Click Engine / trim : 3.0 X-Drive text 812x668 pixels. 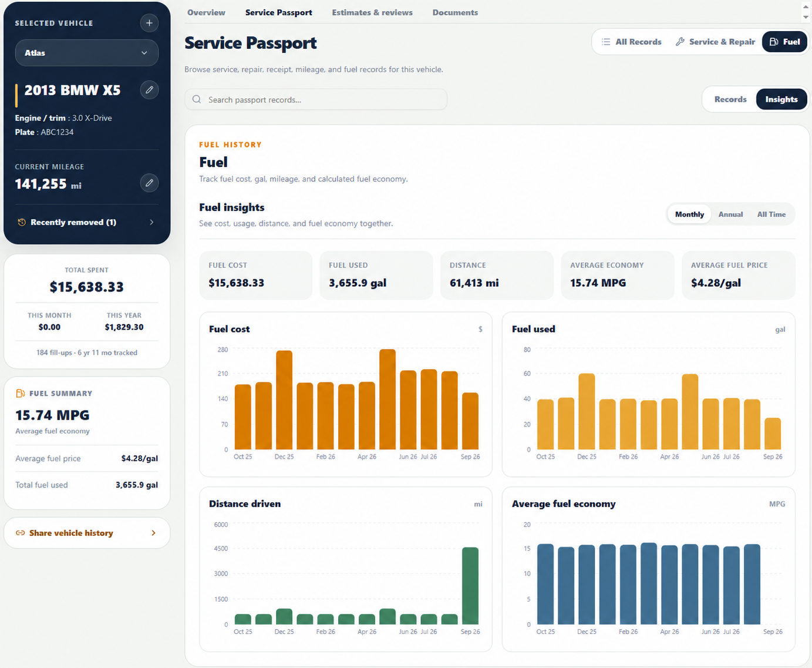click(63, 118)
